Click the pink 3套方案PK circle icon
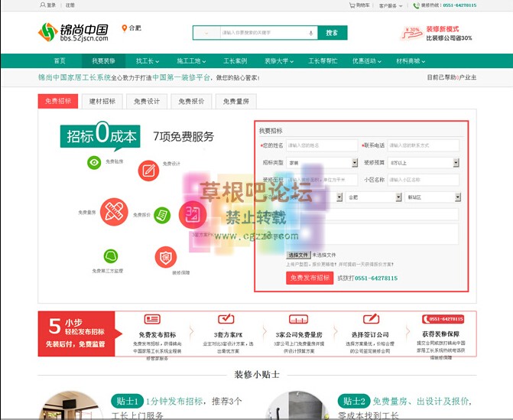This screenshot has height=420, width=513. coord(193,215)
